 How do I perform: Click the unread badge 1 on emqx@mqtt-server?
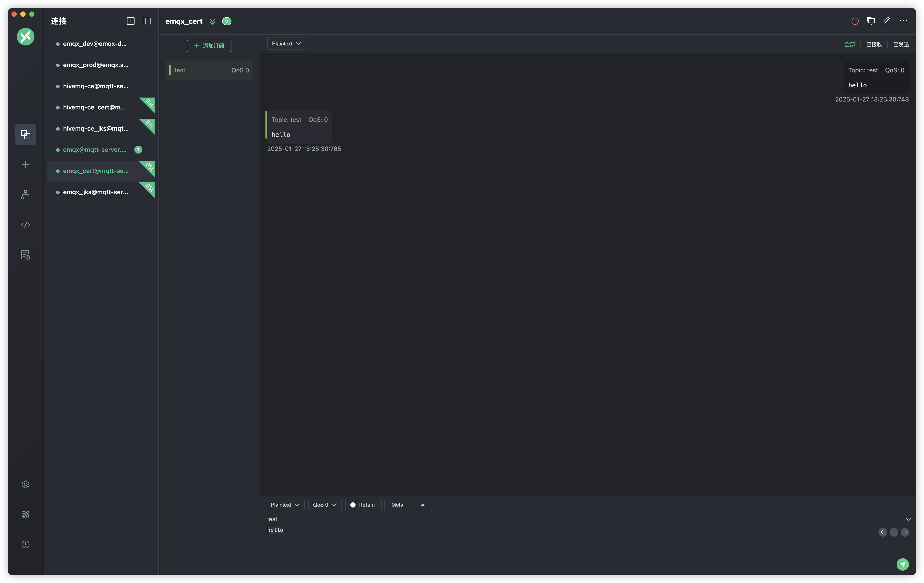tap(138, 149)
